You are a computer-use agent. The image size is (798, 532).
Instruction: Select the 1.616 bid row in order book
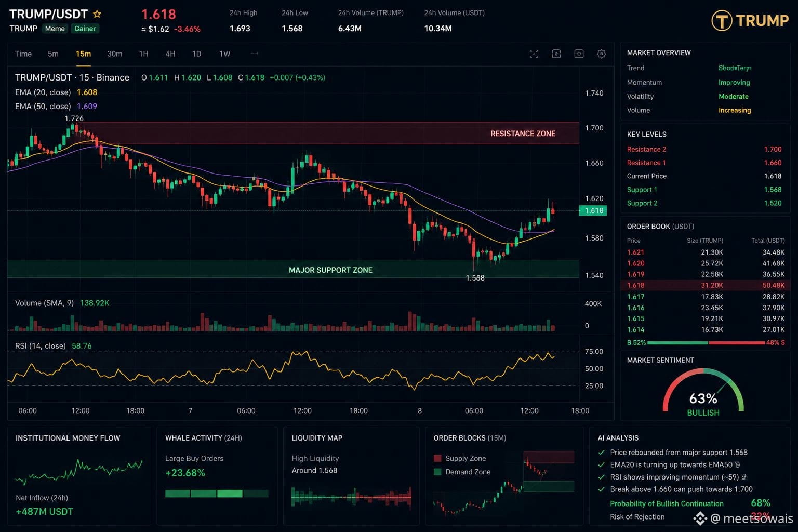pos(706,308)
